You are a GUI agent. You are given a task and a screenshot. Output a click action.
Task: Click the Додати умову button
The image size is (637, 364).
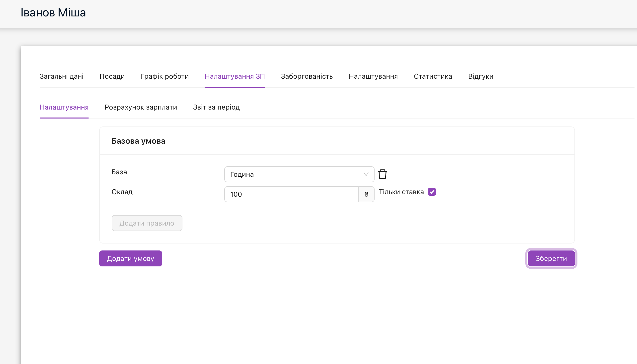pyautogui.click(x=131, y=258)
